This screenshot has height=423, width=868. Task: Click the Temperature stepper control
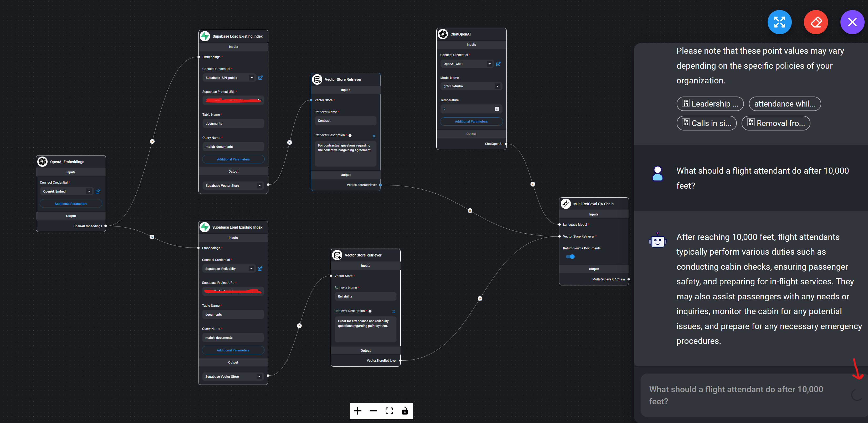coord(497,109)
